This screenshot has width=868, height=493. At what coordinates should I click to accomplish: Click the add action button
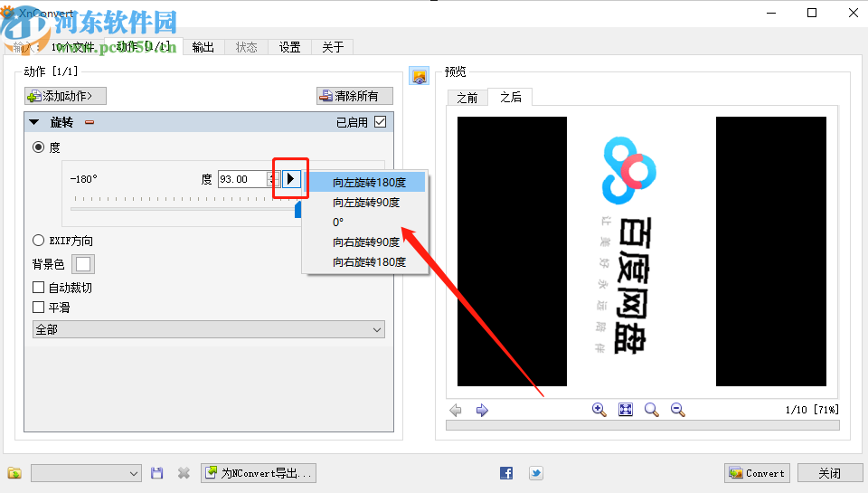pos(65,96)
